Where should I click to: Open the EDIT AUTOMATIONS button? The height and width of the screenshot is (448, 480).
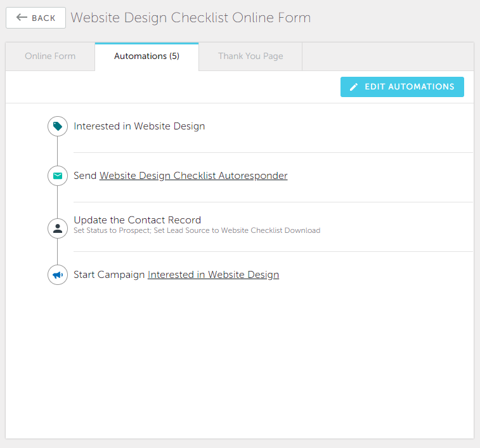click(402, 87)
